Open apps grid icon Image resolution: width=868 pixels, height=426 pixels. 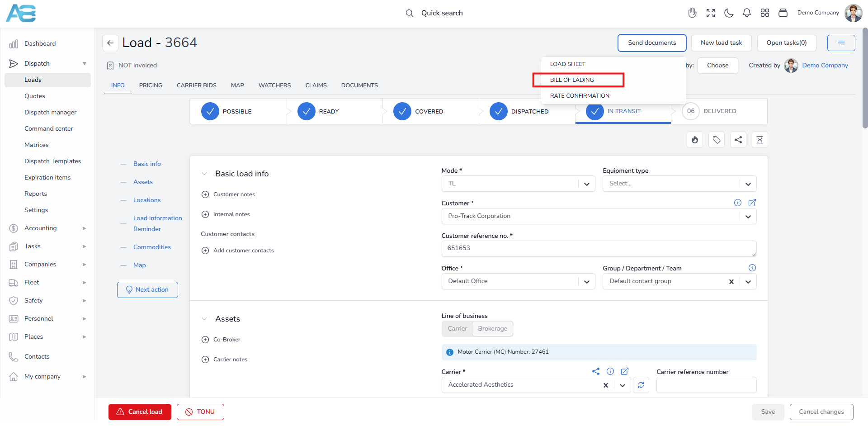pyautogui.click(x=765, y=13)
